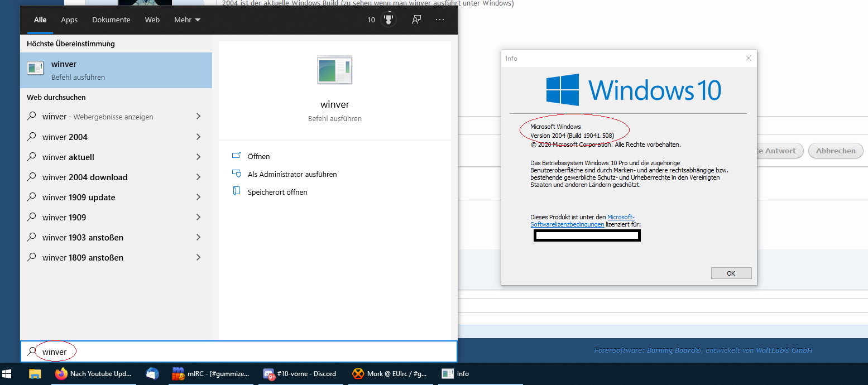
Task: Expand chevron for winver 1809 anstoßen
Action: (x=198, y=257)
